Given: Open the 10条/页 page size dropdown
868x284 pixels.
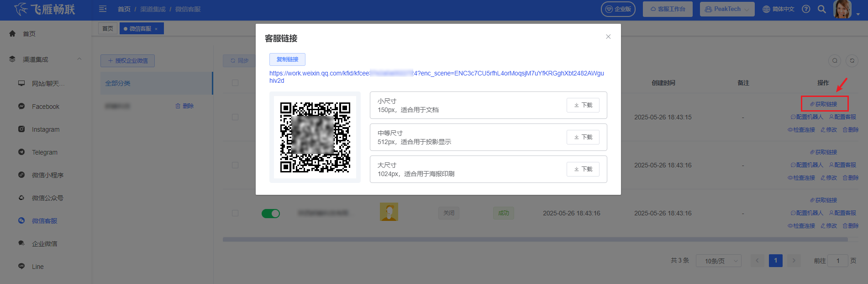Looking at the screenshot, I should point(719,261).
